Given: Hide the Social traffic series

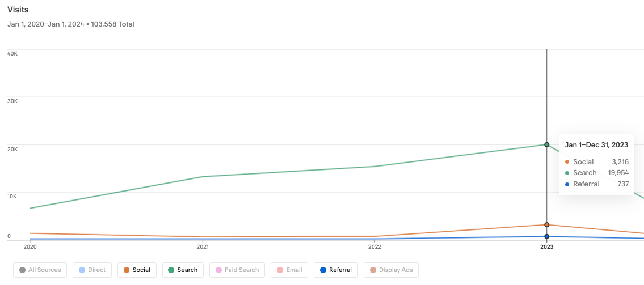Looking at the screenshot, I should point(137,270).
